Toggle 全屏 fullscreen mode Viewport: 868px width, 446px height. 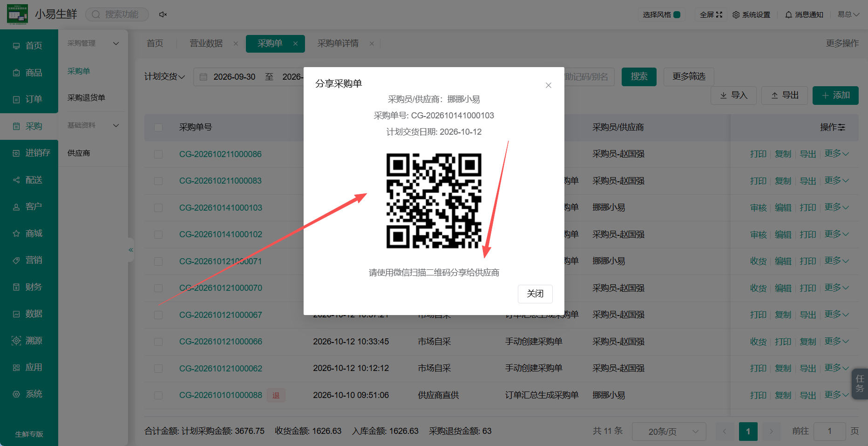[x=711, y=14]
